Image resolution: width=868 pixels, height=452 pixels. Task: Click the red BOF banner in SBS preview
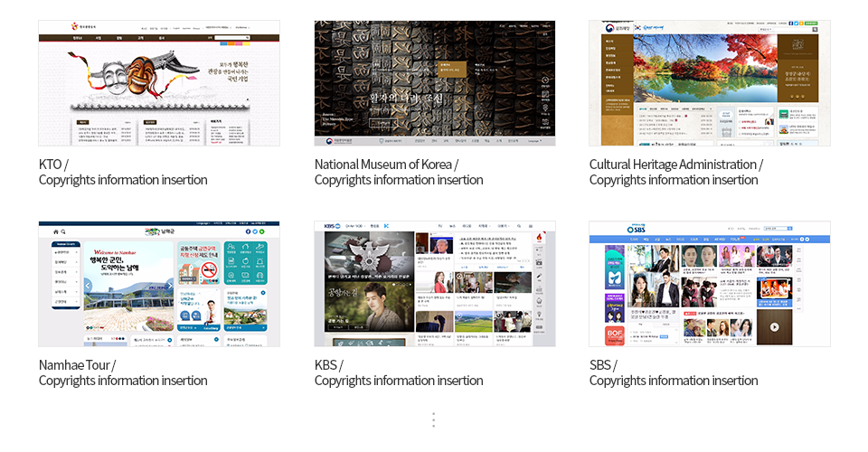(613, 333)
